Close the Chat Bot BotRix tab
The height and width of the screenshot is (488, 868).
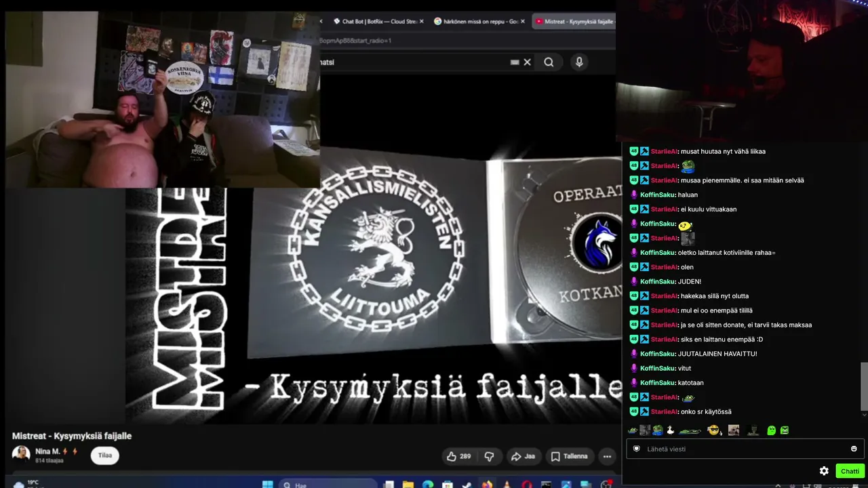tap(421, 22)
